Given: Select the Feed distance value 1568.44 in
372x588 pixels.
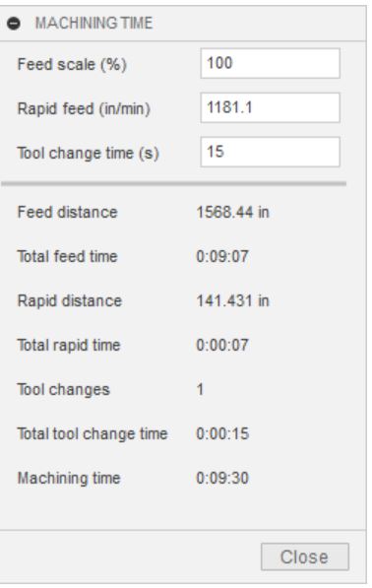Looking at the screenshot, I should point(232,212).
